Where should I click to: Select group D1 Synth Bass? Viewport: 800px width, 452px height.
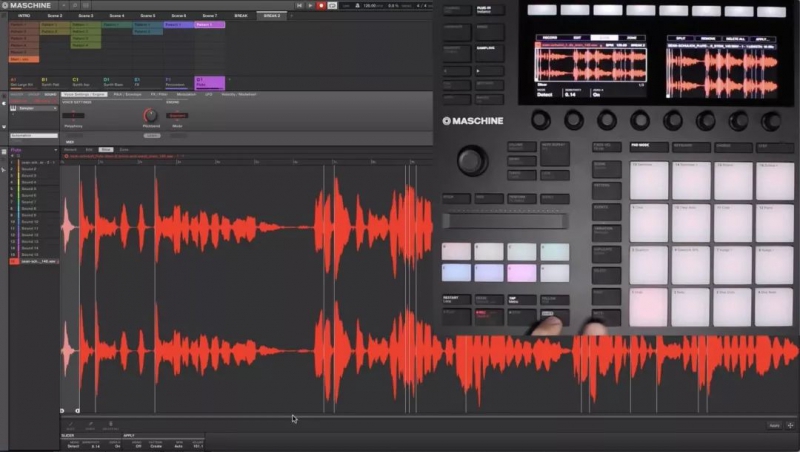pos(117,82)
